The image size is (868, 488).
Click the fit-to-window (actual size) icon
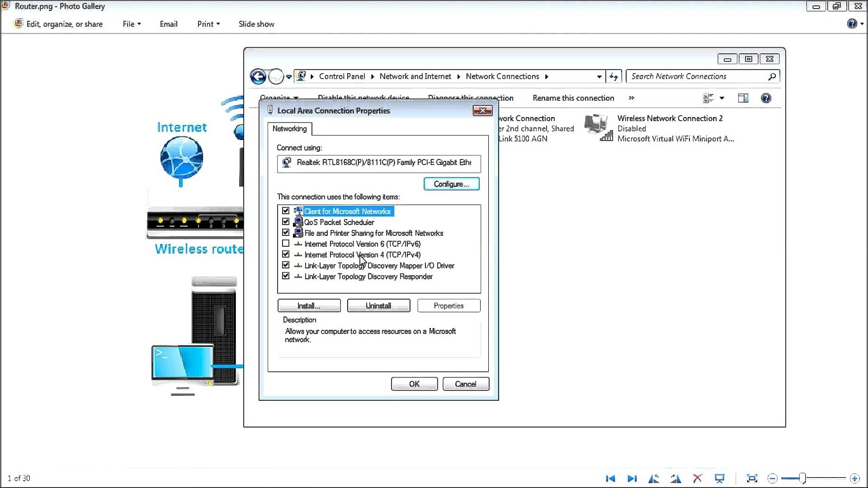coord(752,478)
